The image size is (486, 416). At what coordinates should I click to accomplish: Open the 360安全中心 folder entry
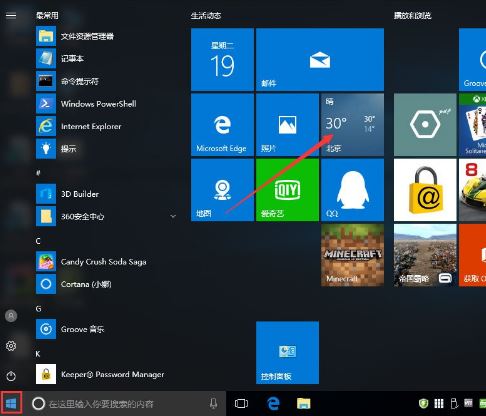tap(107, 216)
